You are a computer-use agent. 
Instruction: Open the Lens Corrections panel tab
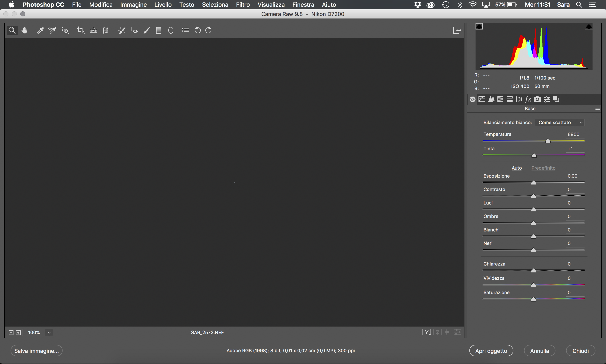519,99
